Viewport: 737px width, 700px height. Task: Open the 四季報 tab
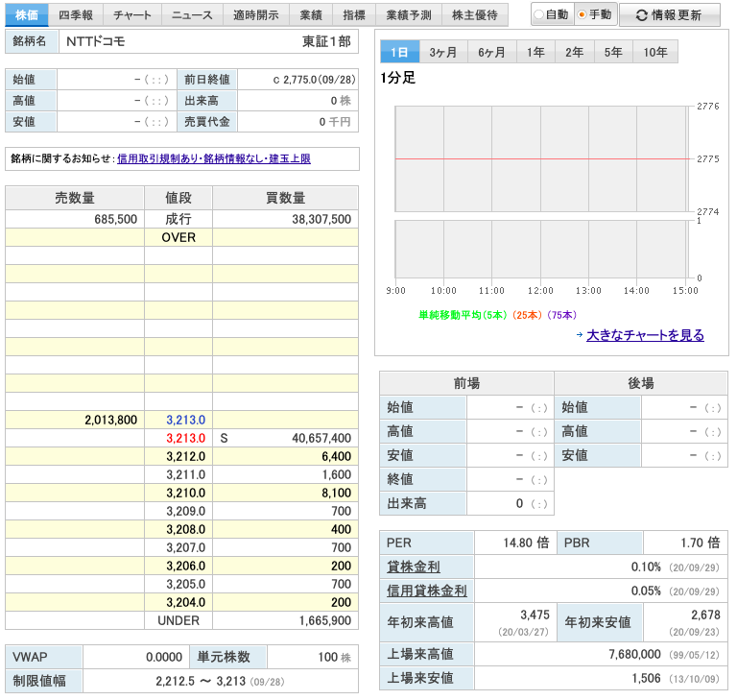[76, 15]
